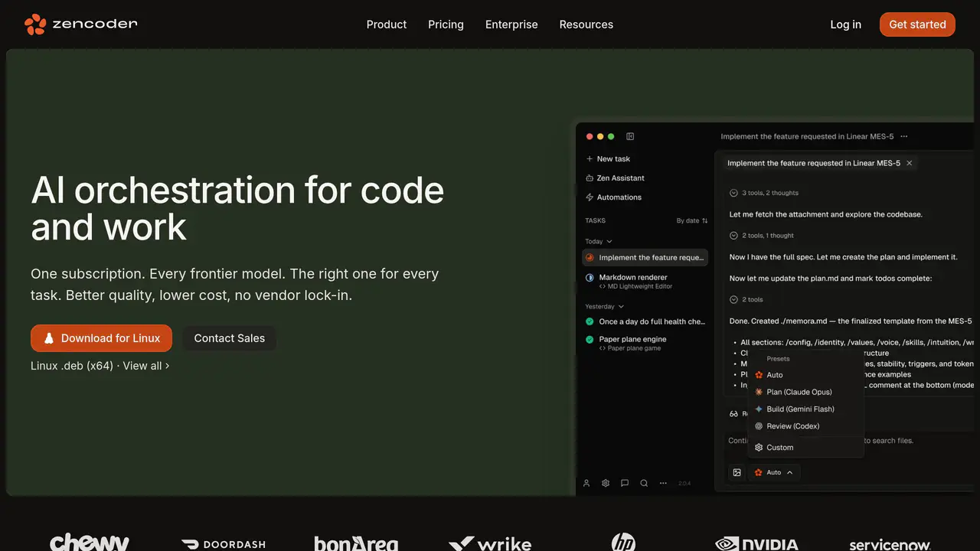This screenshot has height=551, width=980.
Task: Click the search icon at sidebar bottom
Action: 644,484
